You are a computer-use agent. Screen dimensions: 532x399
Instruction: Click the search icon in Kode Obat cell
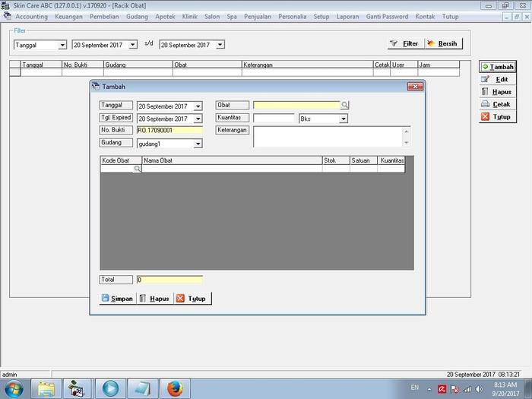pos(137,169)
